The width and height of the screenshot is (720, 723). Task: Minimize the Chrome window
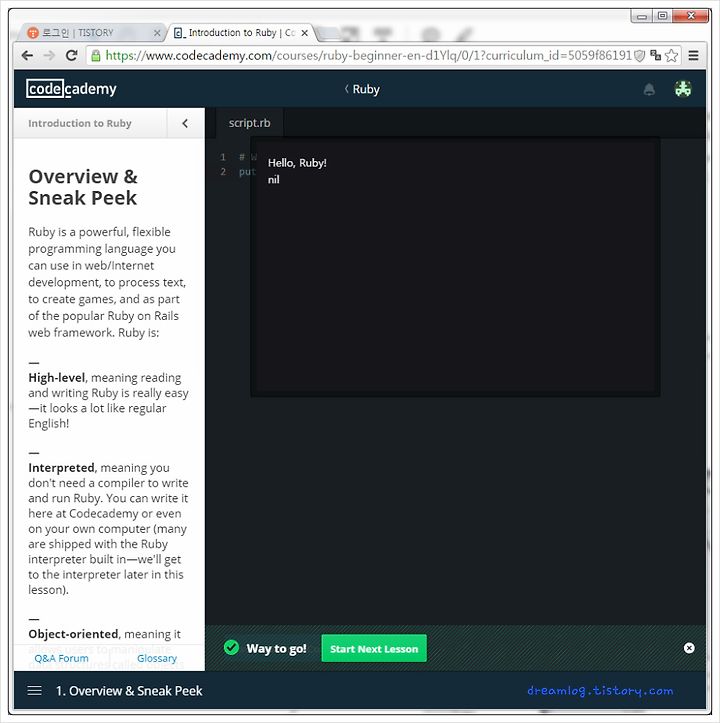tap(641, 16)
